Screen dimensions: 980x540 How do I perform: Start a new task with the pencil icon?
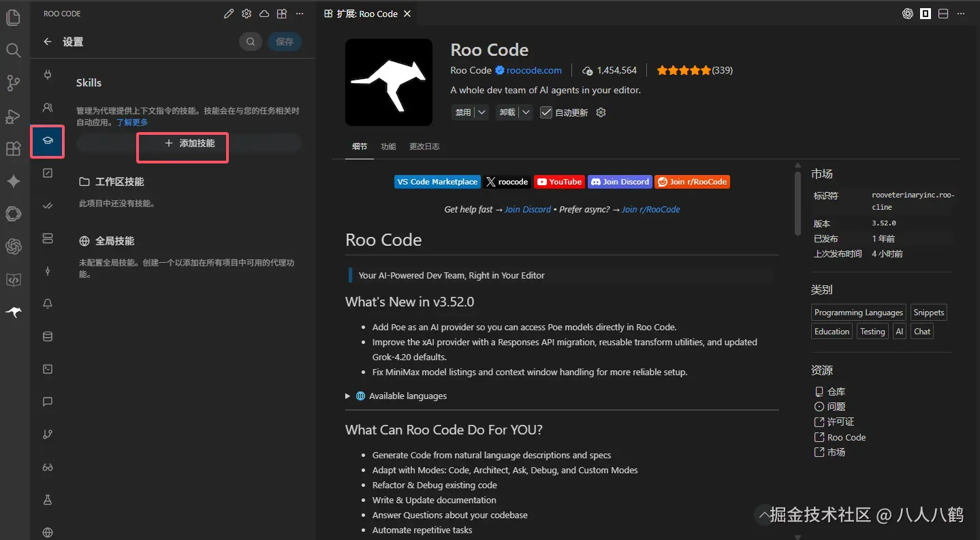229,14
